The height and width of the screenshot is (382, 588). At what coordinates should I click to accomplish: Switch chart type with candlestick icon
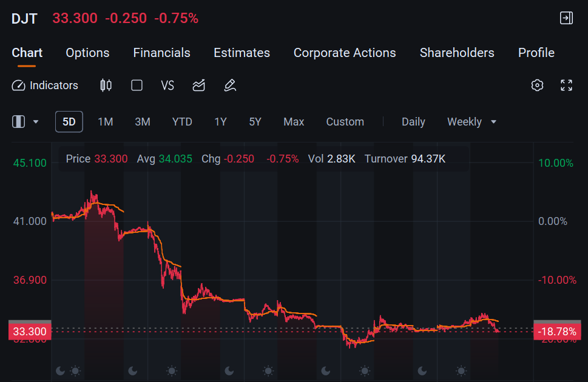coord(106,85)
